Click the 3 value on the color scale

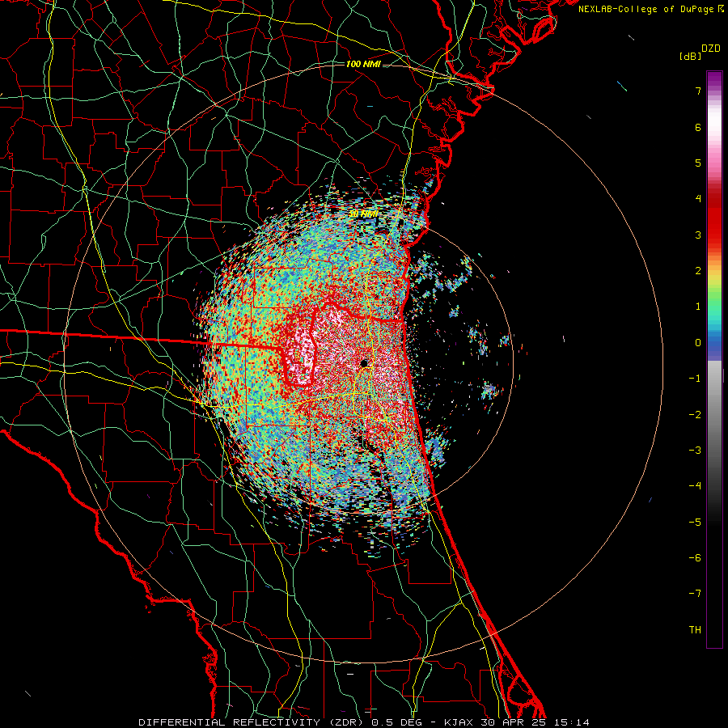[x=698, y=235]
